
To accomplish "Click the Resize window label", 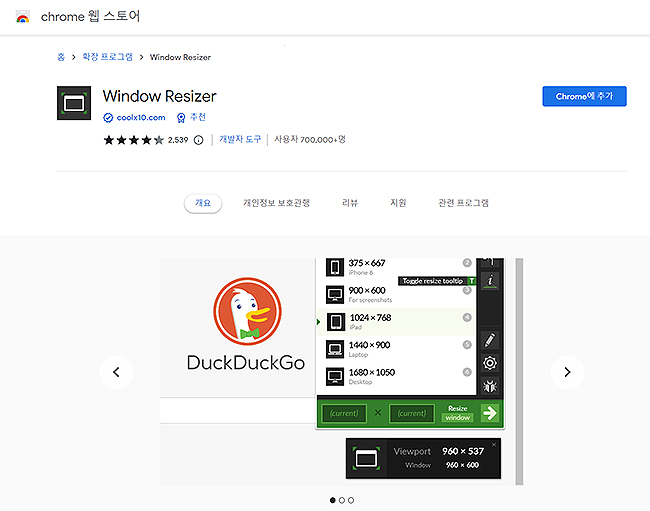I will tap(458, 413).
